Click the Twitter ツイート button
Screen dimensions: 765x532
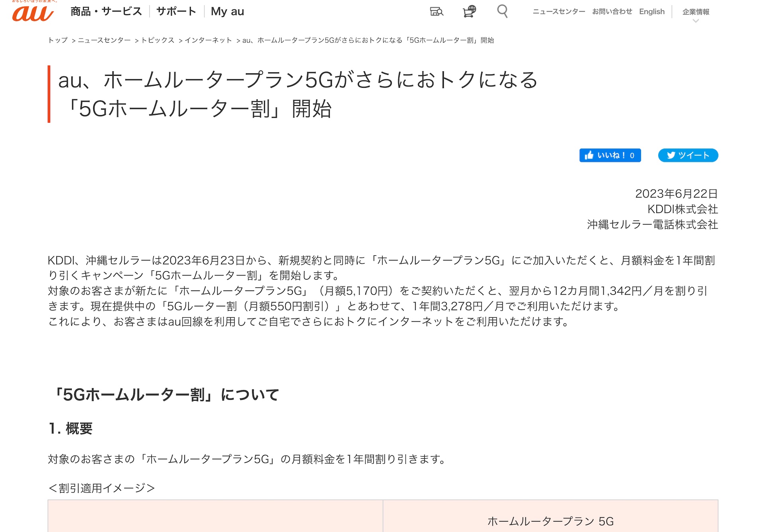click(x=688, y=155)
